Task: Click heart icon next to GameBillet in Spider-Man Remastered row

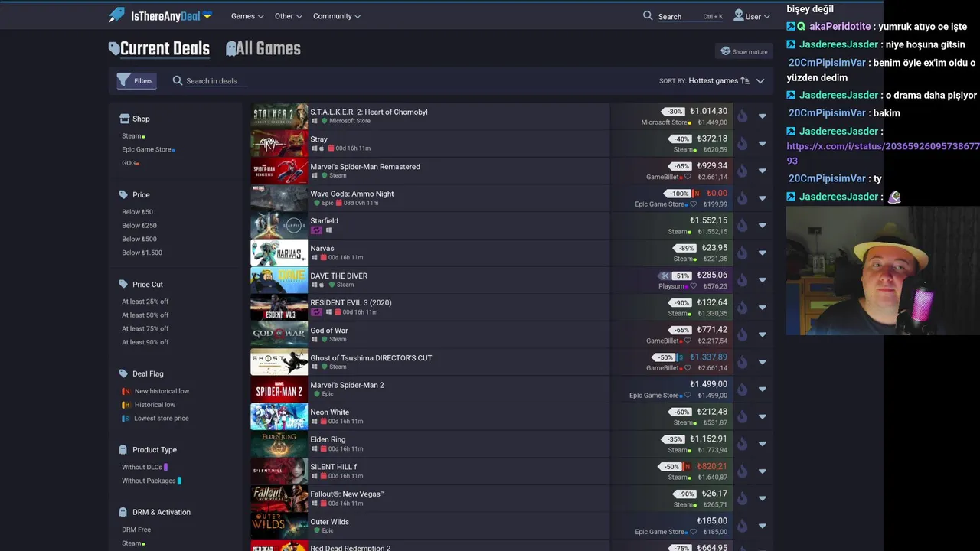Action: pyautogui.click(x=687, y=177)
